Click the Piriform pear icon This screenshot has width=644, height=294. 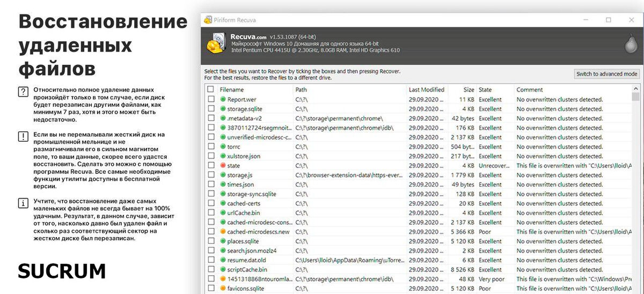tap(631, 45)
